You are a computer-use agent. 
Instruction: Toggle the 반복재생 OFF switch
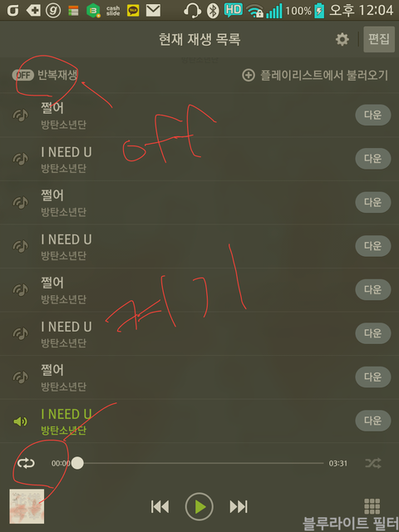23,75
